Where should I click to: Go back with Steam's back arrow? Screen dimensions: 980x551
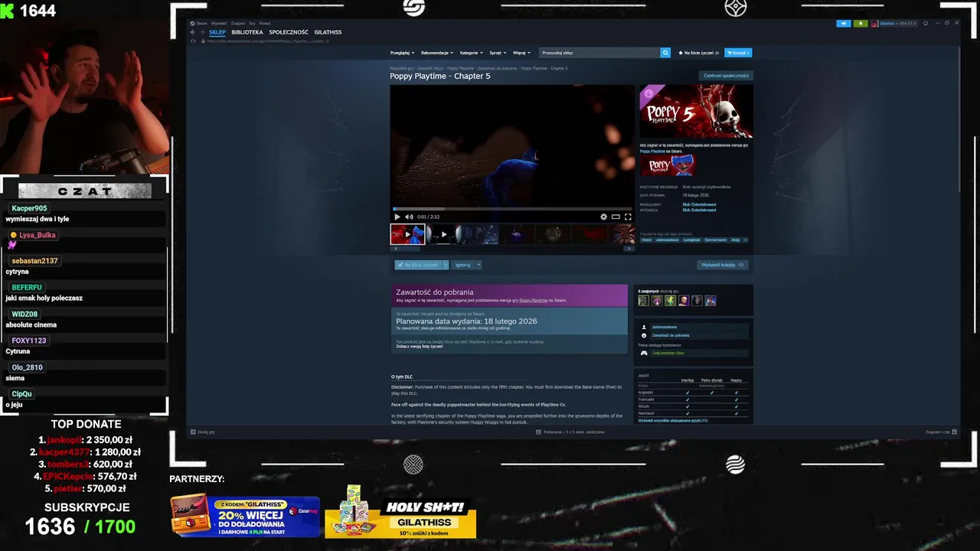tap(193, 32)
